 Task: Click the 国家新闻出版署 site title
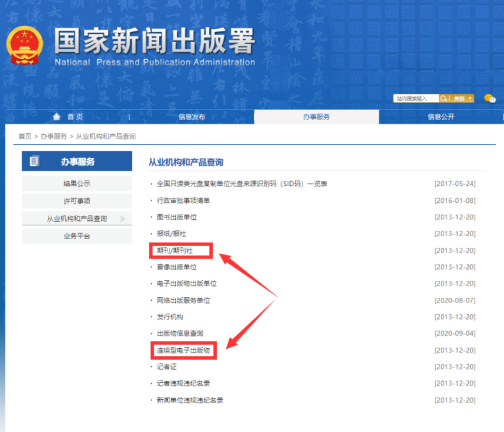pyautogui.click(x=155, y=41)
